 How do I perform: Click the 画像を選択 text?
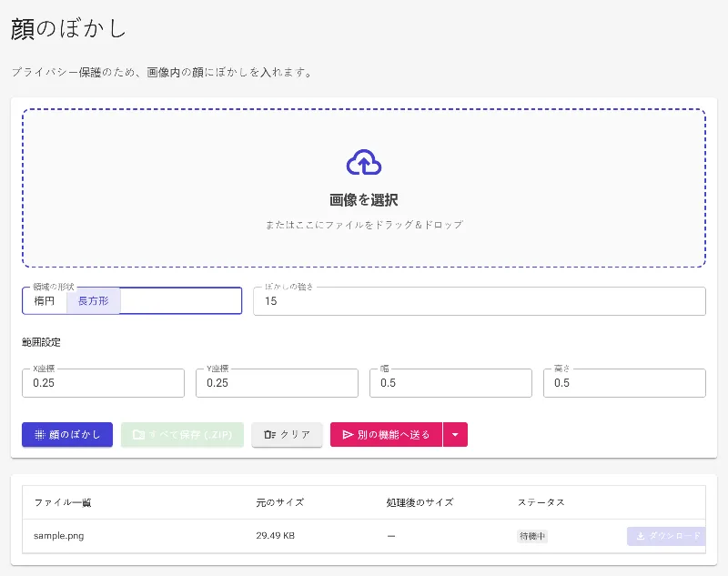[364, 200]
